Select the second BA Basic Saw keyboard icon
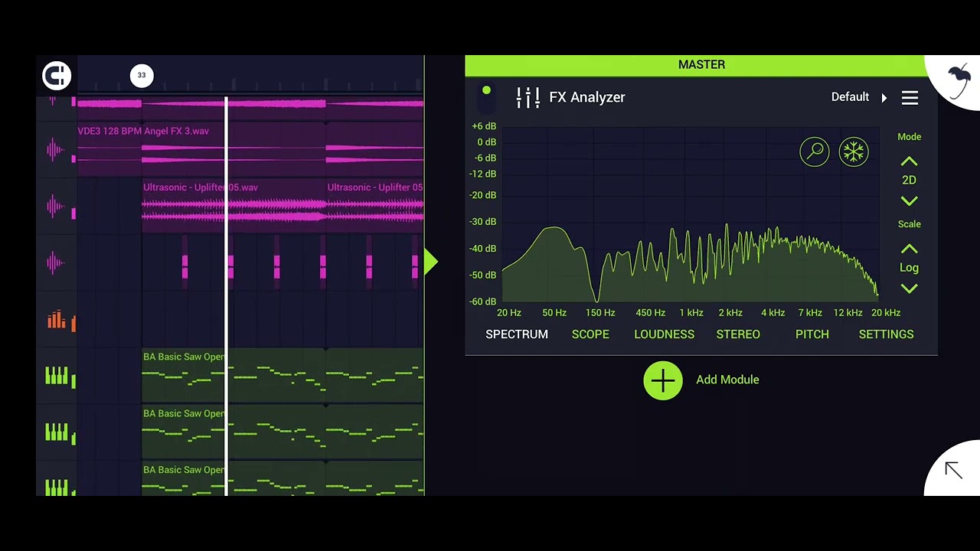 coord(57,433)
